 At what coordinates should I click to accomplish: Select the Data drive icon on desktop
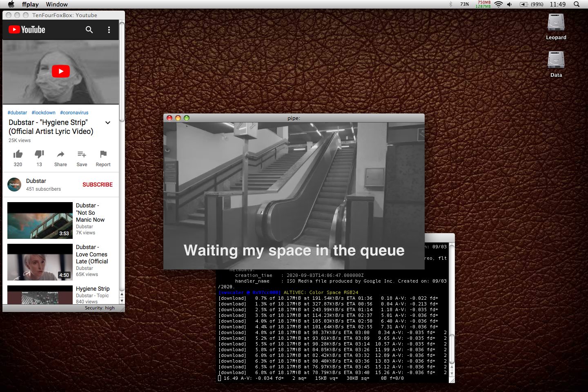[556, 60]
